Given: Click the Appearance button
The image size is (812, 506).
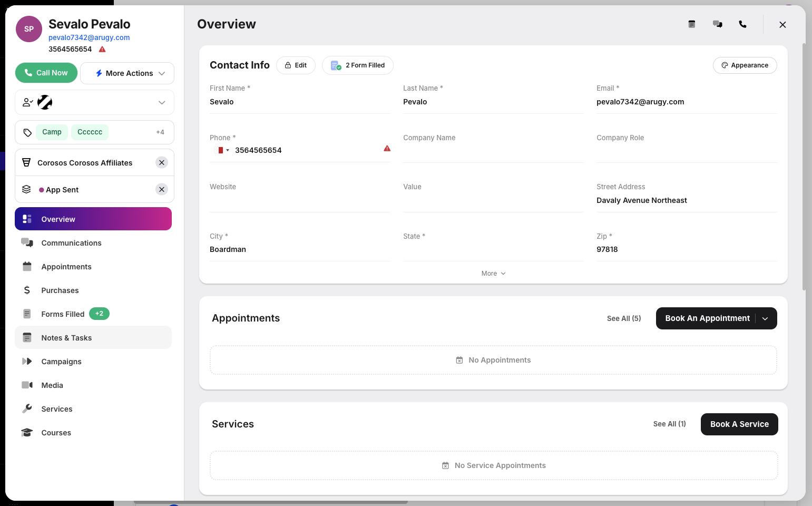Looking at the screenshot, I should (x=745, y=65).
